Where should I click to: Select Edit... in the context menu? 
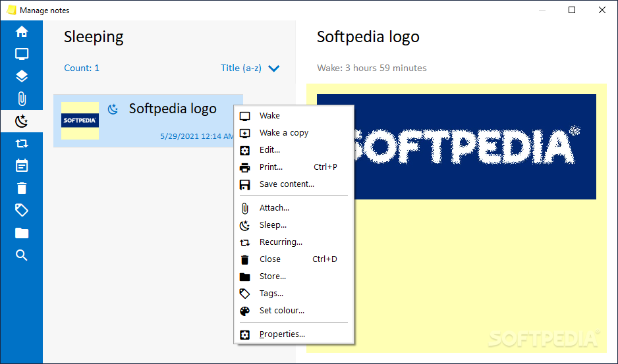[x=294, y=150]
